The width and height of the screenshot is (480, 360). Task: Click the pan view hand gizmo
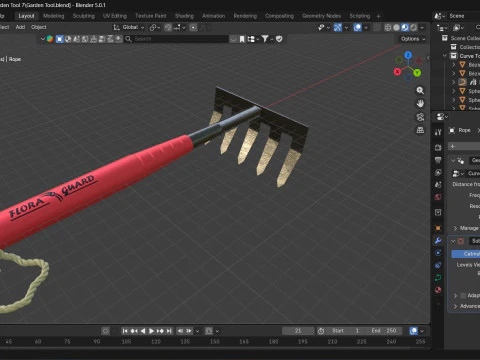420,104
